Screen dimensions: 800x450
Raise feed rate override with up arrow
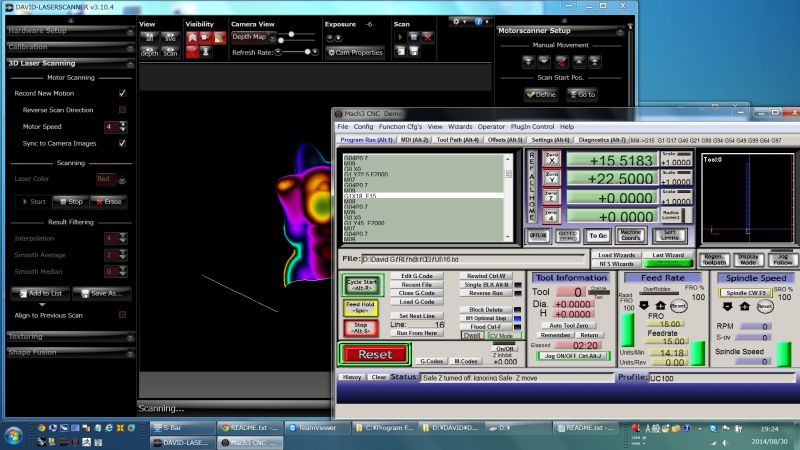660,306
